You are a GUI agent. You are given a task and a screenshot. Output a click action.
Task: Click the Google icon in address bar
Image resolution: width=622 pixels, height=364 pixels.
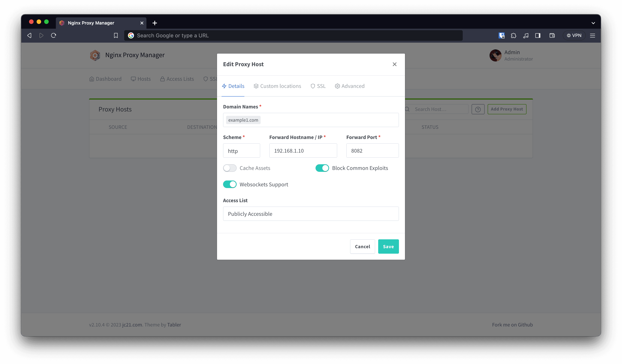coord(131,35)
